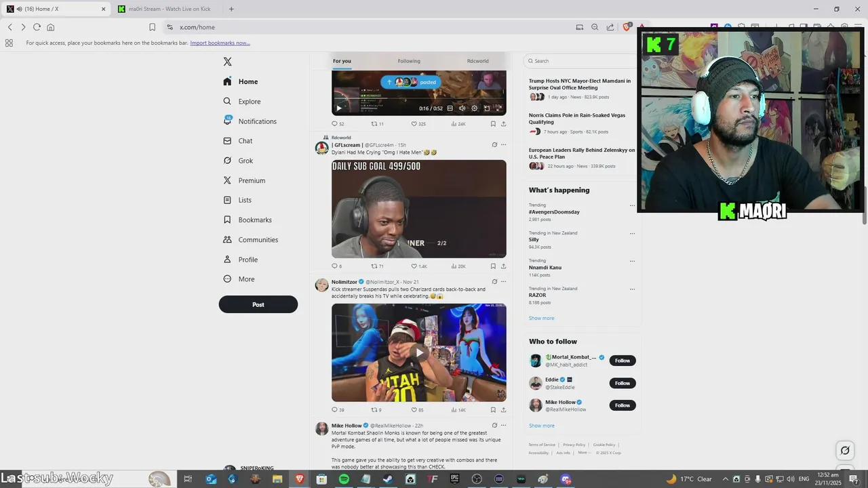The height and width of the screenshot is (488, 868).
Task: Enter fullscreen on the top video
Action: (x=498, y=108)
